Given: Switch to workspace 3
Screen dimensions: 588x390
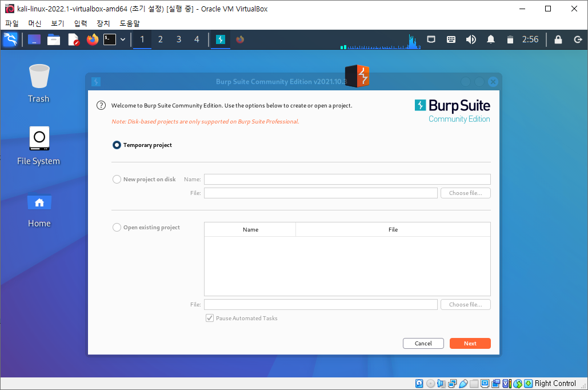Looking at the screenshot, I should (179, 39).
